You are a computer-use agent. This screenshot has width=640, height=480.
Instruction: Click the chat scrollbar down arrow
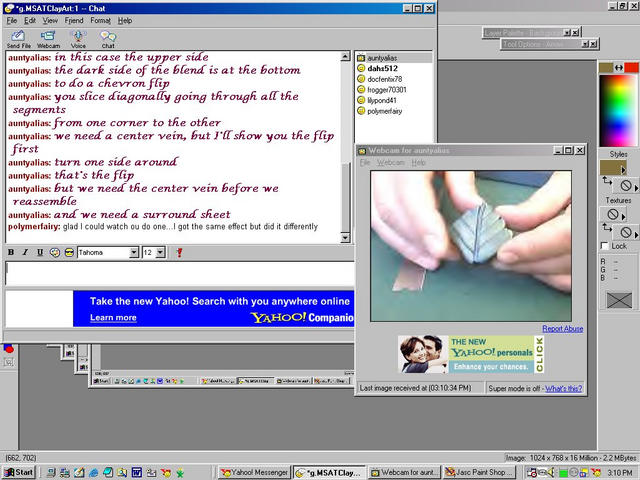click(x=345, y=238)
